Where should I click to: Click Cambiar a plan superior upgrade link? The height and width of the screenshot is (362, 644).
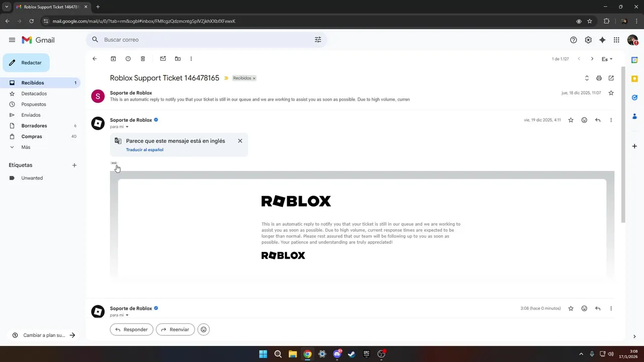[44, 335]
